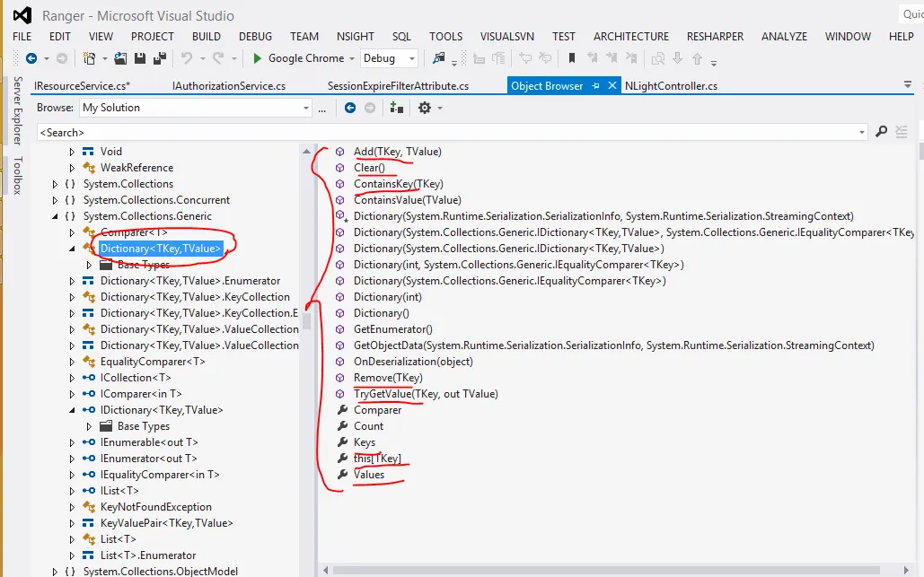
Task: Select the Comparer property
Action: point(377,410)
